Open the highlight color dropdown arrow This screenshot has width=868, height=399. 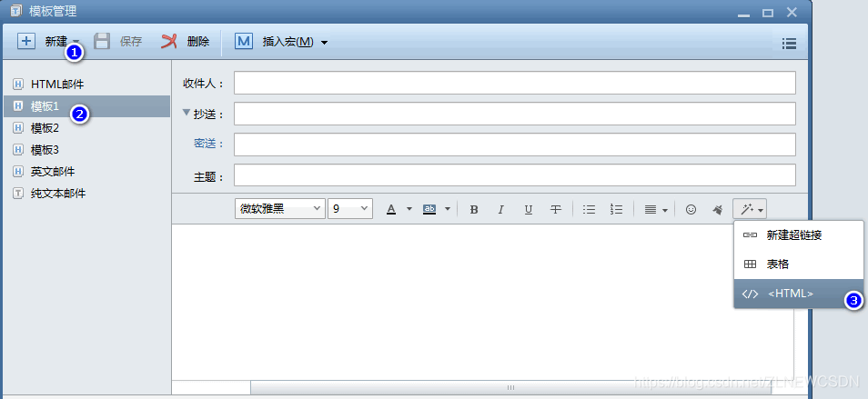pyautogui.click(x=448, y=209)
